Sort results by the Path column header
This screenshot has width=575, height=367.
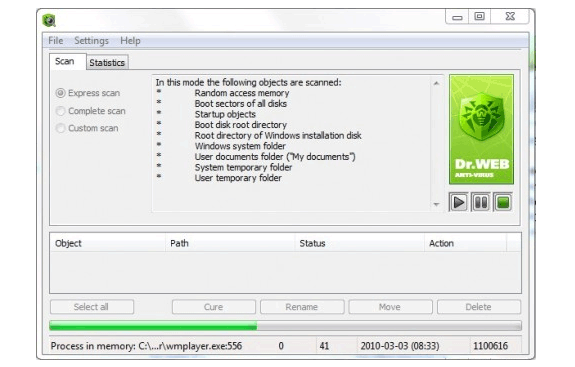tap(230, 243)
